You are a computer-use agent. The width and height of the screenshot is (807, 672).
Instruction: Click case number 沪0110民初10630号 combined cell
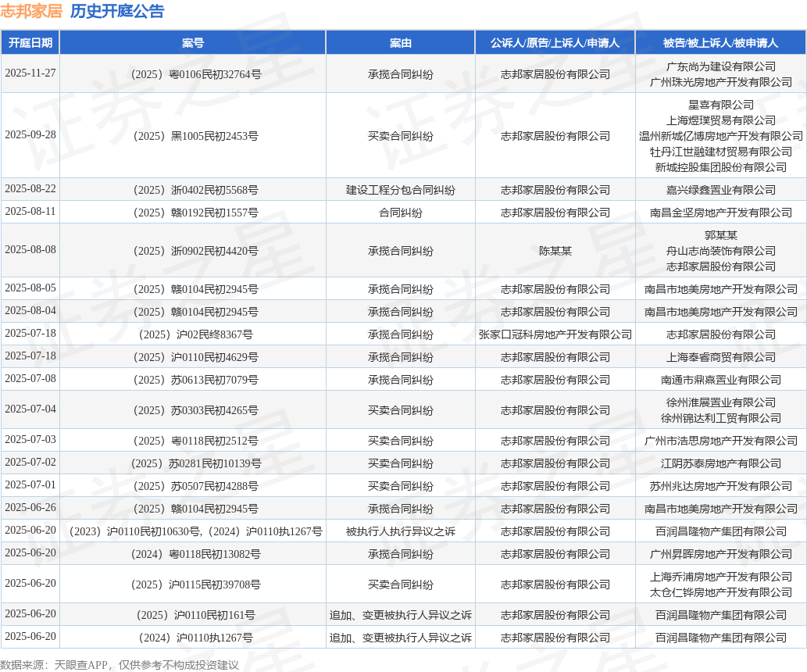point(195,531)
